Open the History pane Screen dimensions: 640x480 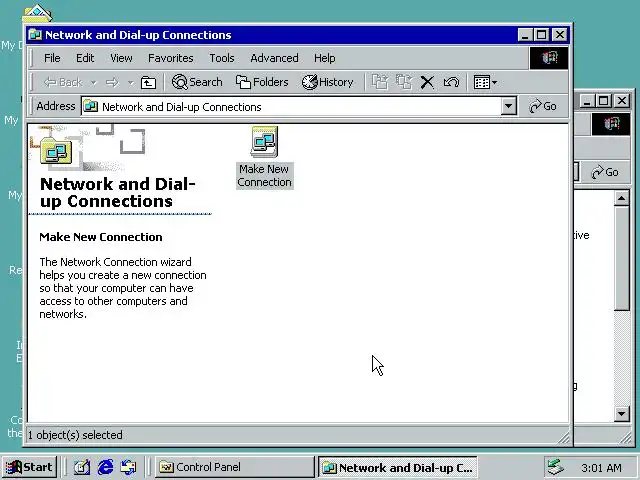pyautogui.click(x=328, y=82)
